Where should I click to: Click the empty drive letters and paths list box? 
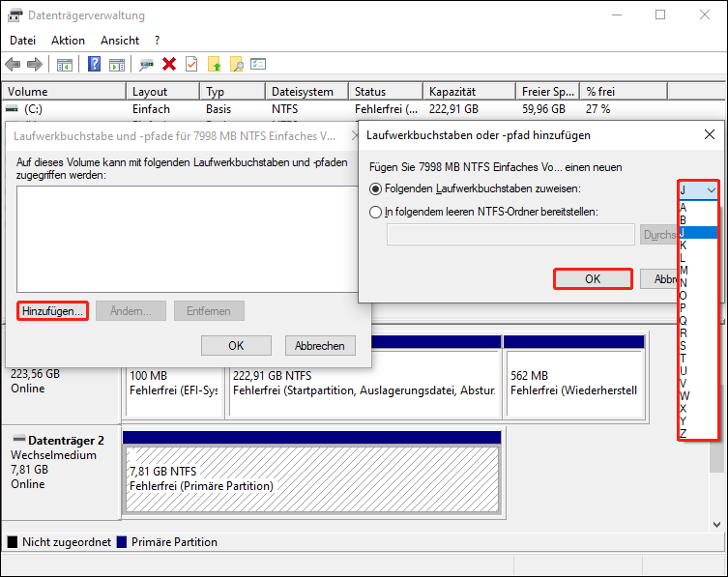click(188, 239)
